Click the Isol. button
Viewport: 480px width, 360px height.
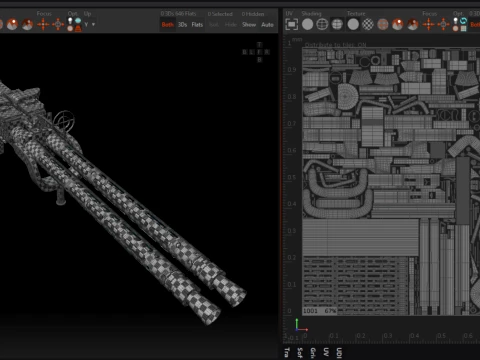214,25
